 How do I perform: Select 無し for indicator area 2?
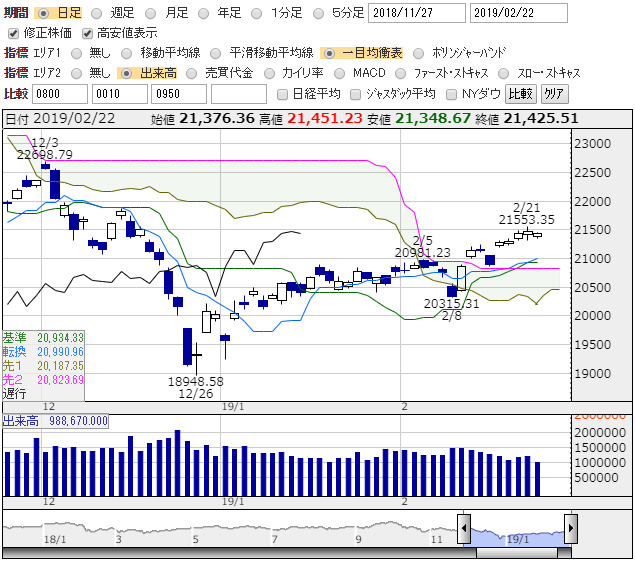pos(76,73)
